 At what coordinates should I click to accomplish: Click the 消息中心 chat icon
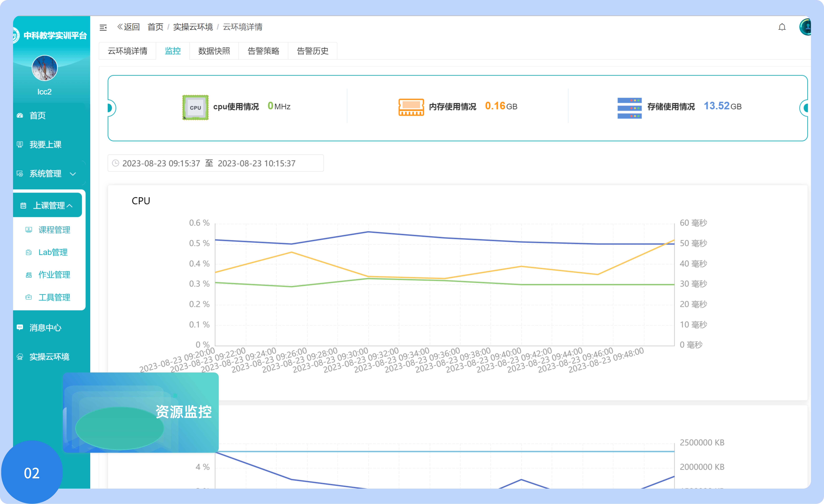(20, 327)
